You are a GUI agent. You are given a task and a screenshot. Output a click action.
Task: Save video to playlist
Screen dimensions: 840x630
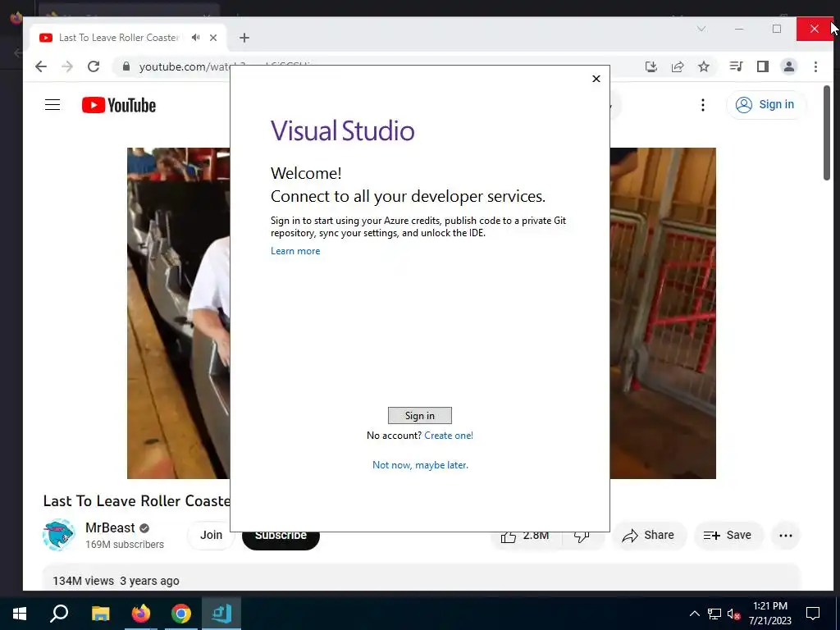[x=728, y=535]
